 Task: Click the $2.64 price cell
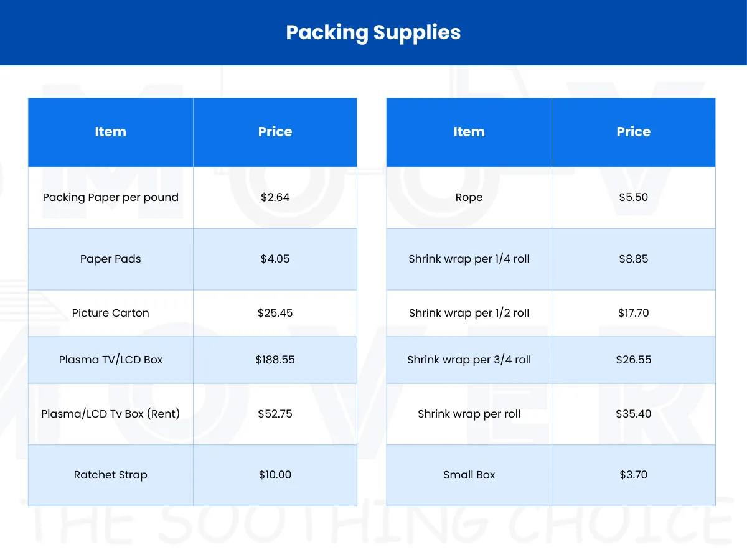275,197
